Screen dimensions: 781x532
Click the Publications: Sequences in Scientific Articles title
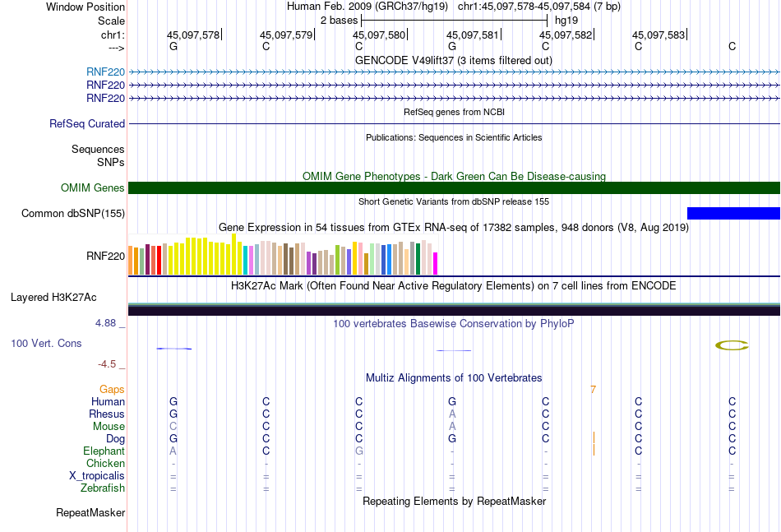454,137
